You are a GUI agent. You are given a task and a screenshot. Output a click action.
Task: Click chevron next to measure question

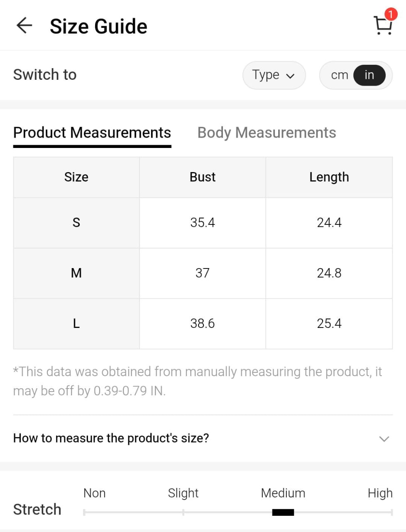click(x=384, y=438)
